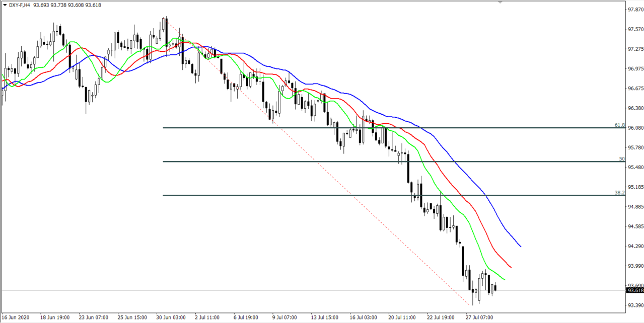Select the 38.2 Fibonacci level label

619,192
